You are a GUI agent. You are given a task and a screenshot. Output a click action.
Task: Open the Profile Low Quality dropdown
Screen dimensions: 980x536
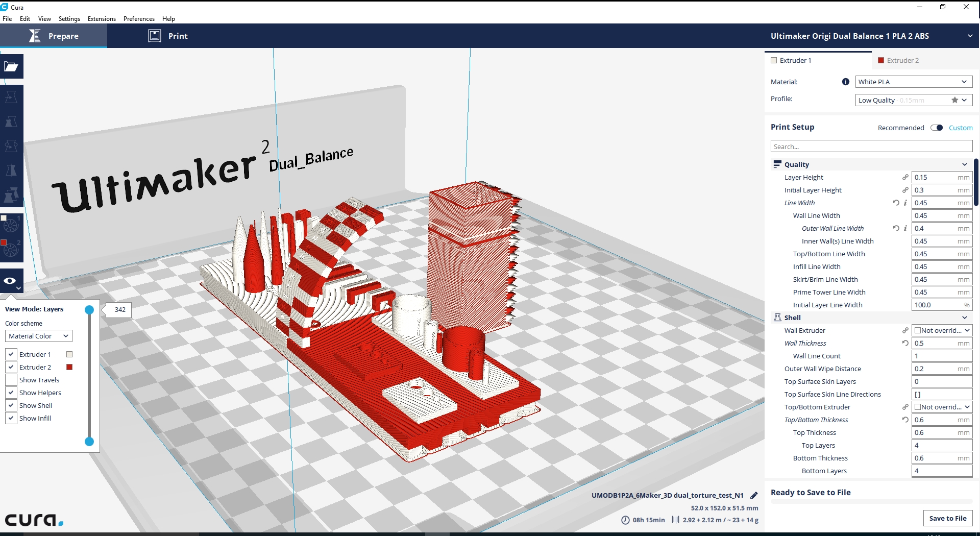914,100
